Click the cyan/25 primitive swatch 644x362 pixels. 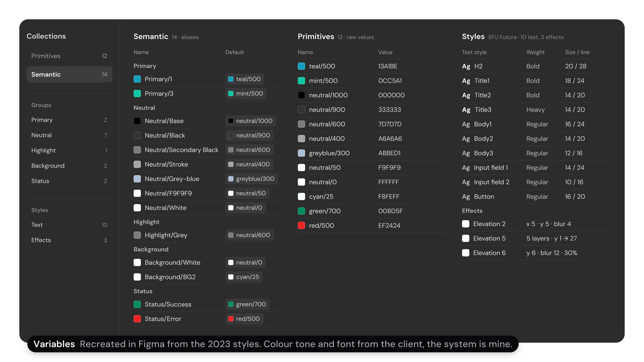tap(301, 197)
